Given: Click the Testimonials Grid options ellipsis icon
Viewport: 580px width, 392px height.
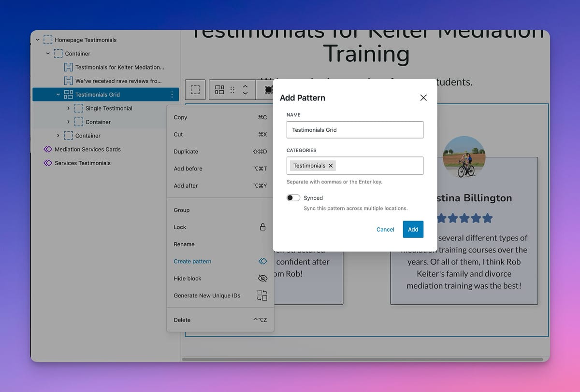Looking at the screenshot, I should pyautogui.click(x=172, y=95).
